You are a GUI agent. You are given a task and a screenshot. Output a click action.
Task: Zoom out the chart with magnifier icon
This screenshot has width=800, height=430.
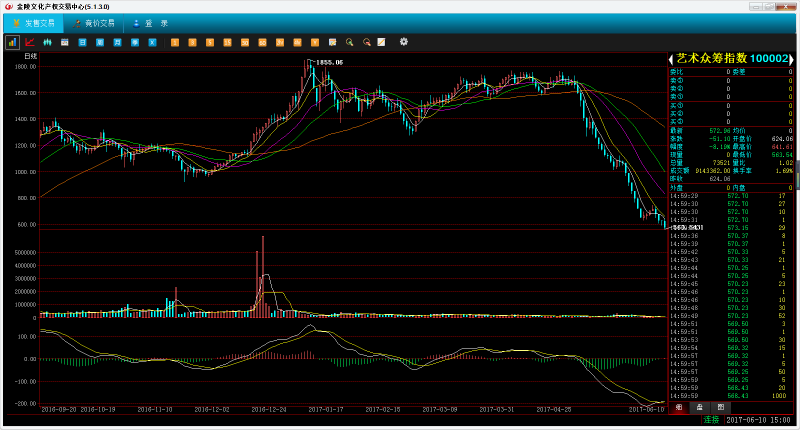click(x=367, y=42)
